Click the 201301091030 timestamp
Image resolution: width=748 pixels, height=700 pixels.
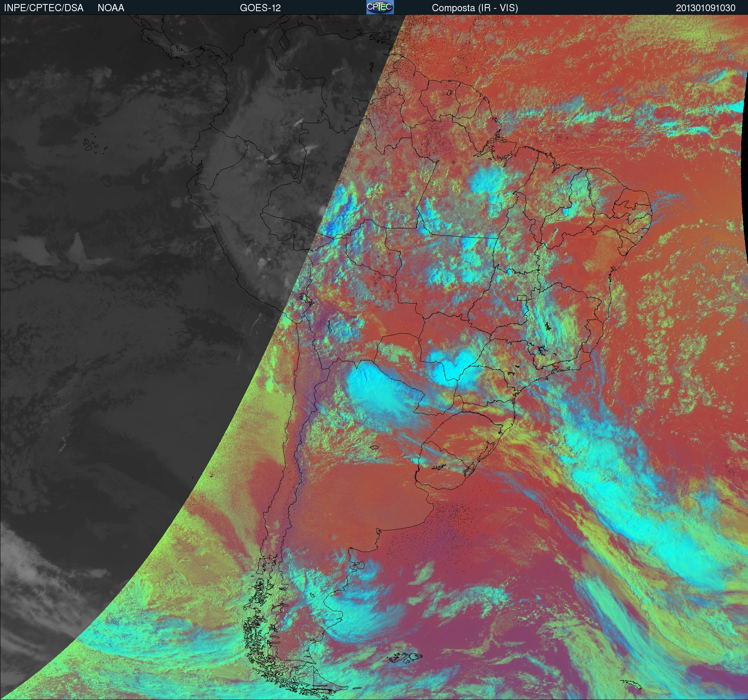[x=706, y=8]
